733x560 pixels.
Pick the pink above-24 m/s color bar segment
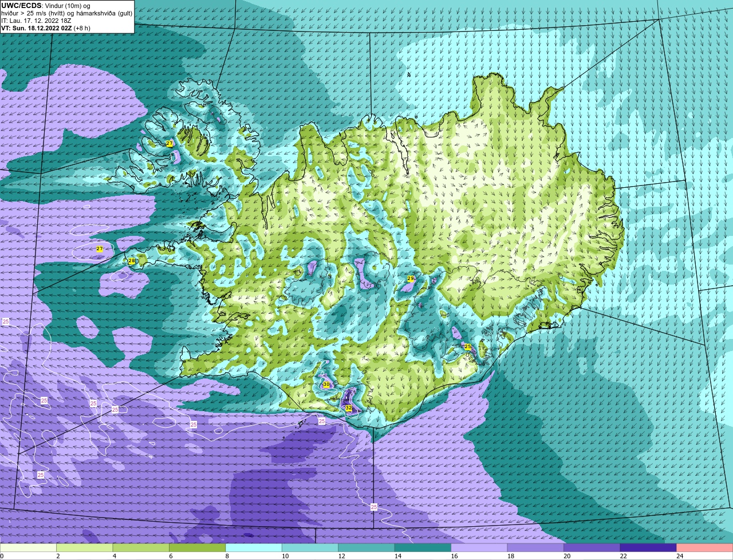pyautogui.click(x=705, y=547)
